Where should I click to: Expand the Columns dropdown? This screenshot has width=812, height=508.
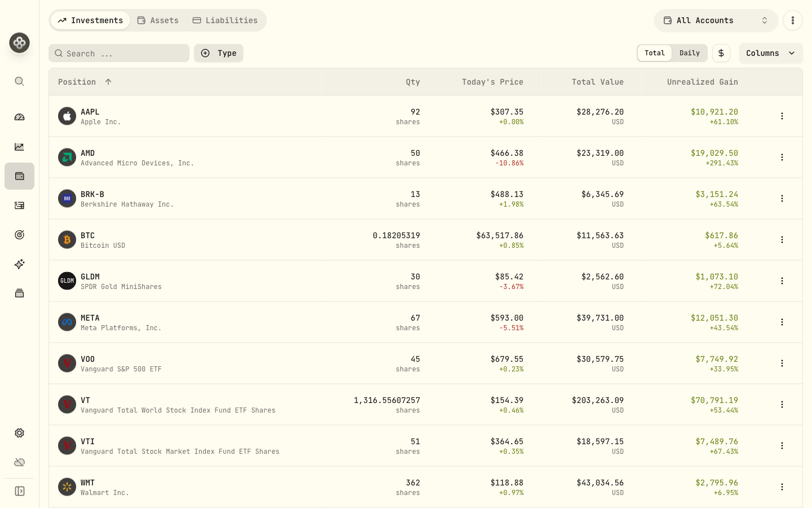771,53
